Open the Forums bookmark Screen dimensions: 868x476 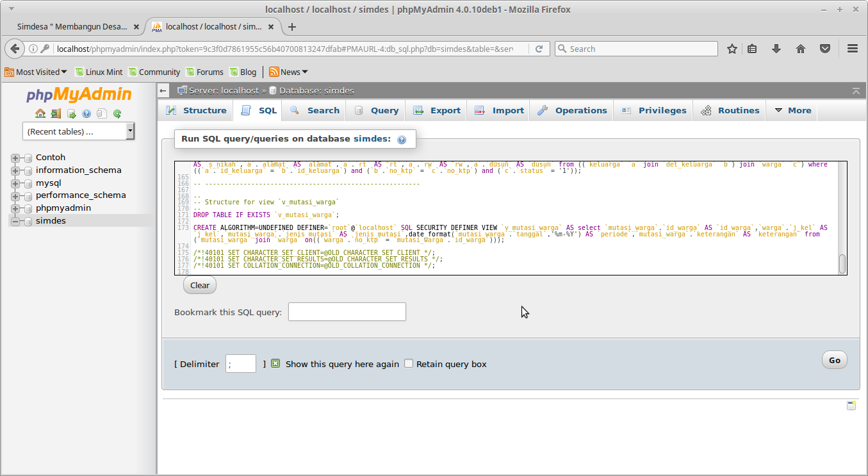205,72
